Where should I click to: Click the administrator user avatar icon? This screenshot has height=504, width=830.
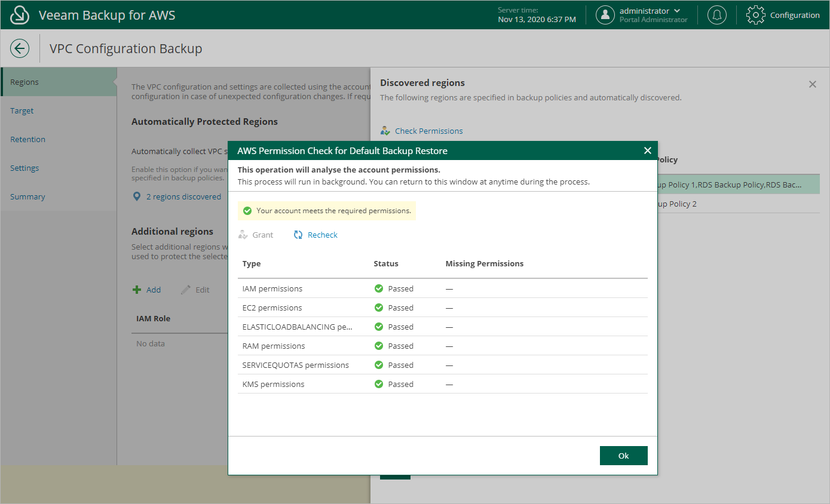(x=605, y=15)
